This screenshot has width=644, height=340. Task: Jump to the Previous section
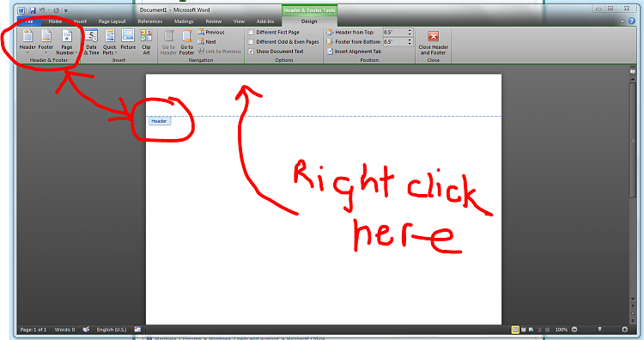tap(211, 32)
